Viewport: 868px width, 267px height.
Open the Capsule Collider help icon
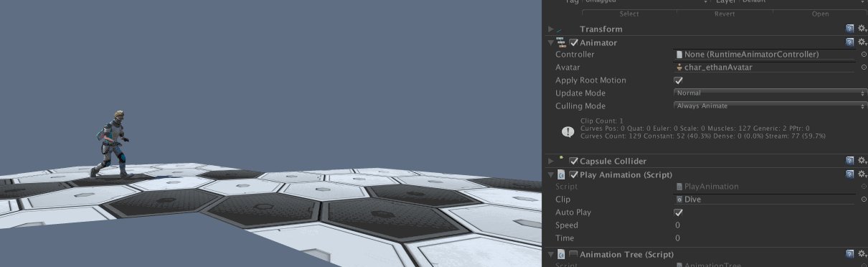[849, 161]
